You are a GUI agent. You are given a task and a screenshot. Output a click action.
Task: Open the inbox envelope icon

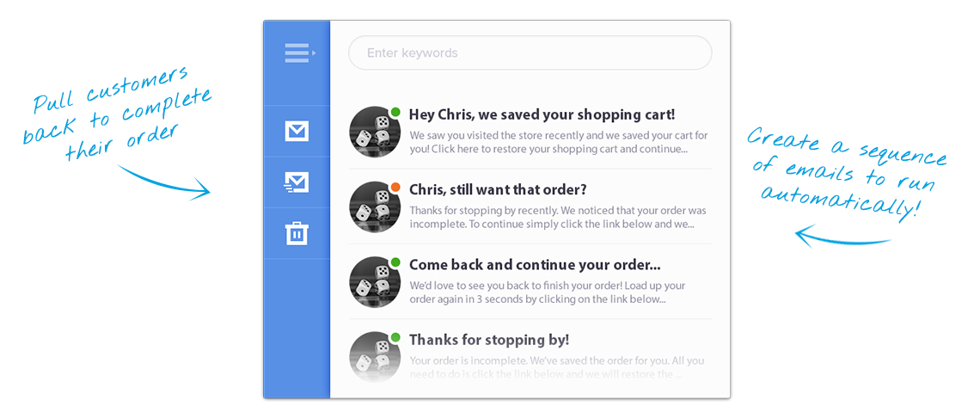[297, 132]
